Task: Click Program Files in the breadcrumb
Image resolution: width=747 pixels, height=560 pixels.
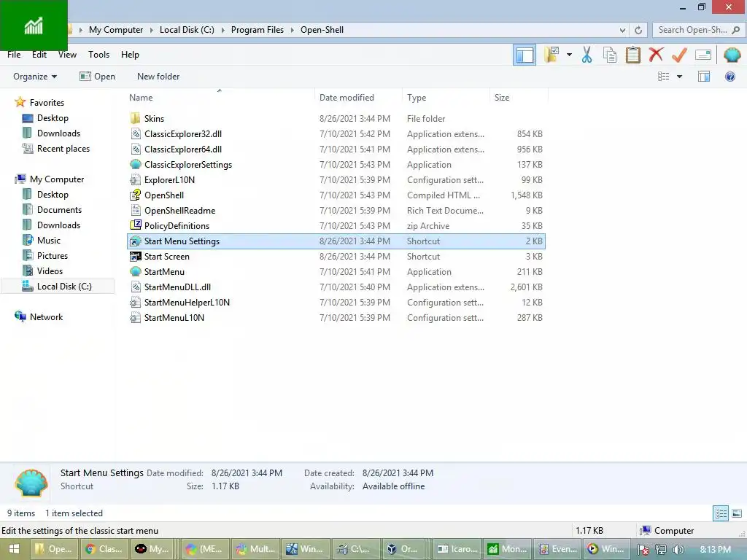Action: (x=258, y=29)
